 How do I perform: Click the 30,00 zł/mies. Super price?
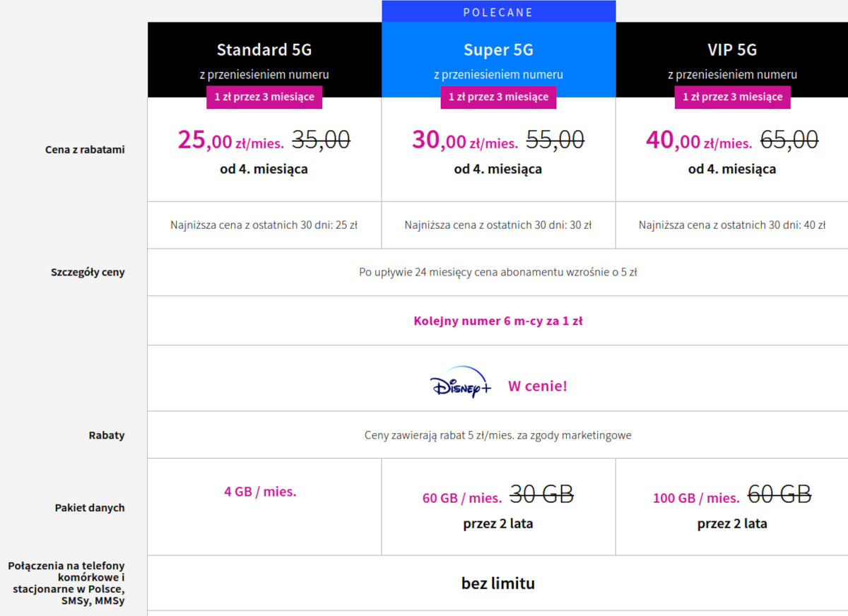(x=464, y=141)
